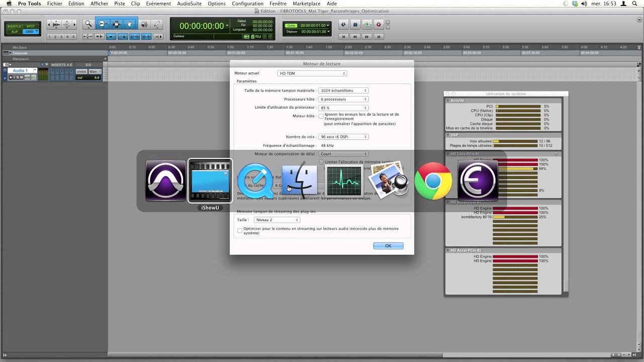Click the system usage window scrollbar
The image size is (644, 362).
(566, 286)
